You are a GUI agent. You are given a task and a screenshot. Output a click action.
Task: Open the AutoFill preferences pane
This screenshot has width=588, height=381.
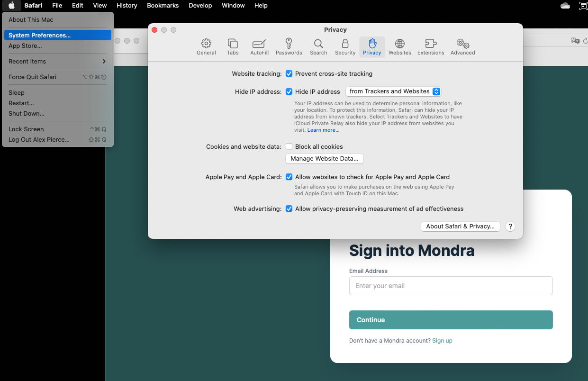[259, 47]
